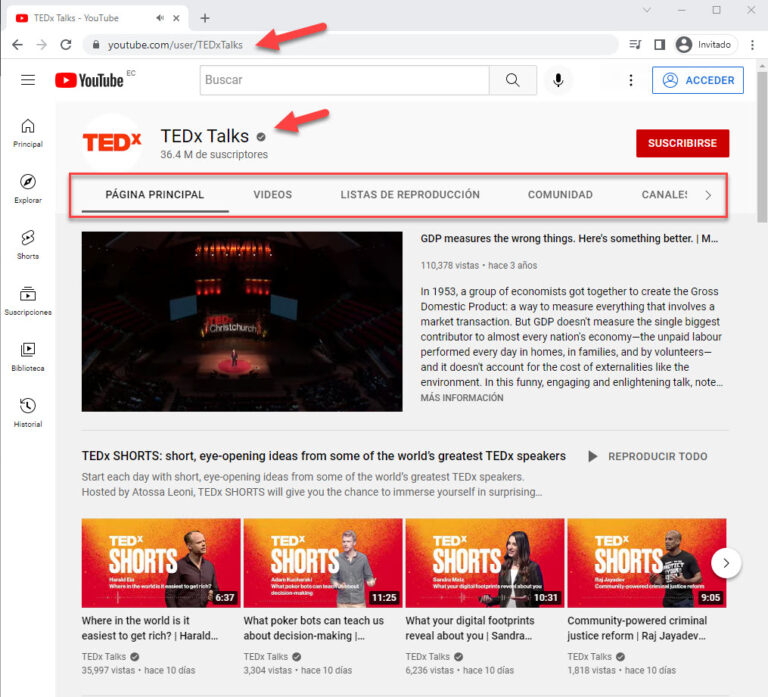768x697 pixels.
Task: Play the featured TEDxChristchurch video
Action: (242, 321)
